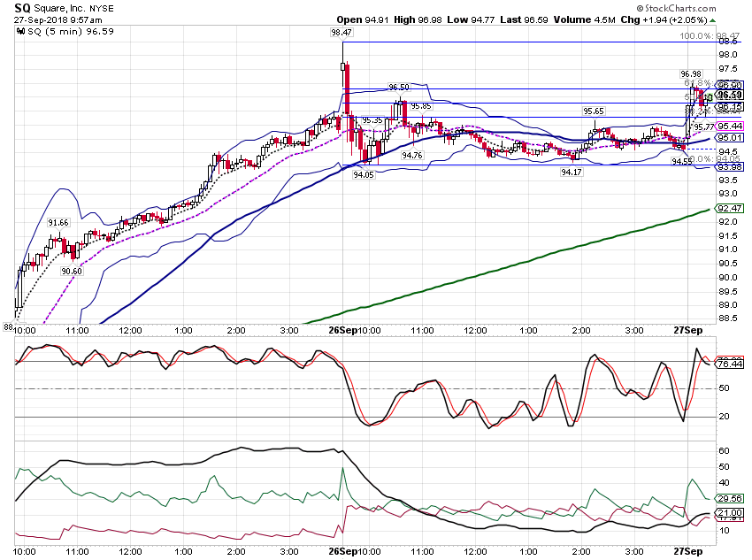This screenshot has height=560, width=752.
Task: Click the green up-triangle after the Chg value
Action: point(713,20)
